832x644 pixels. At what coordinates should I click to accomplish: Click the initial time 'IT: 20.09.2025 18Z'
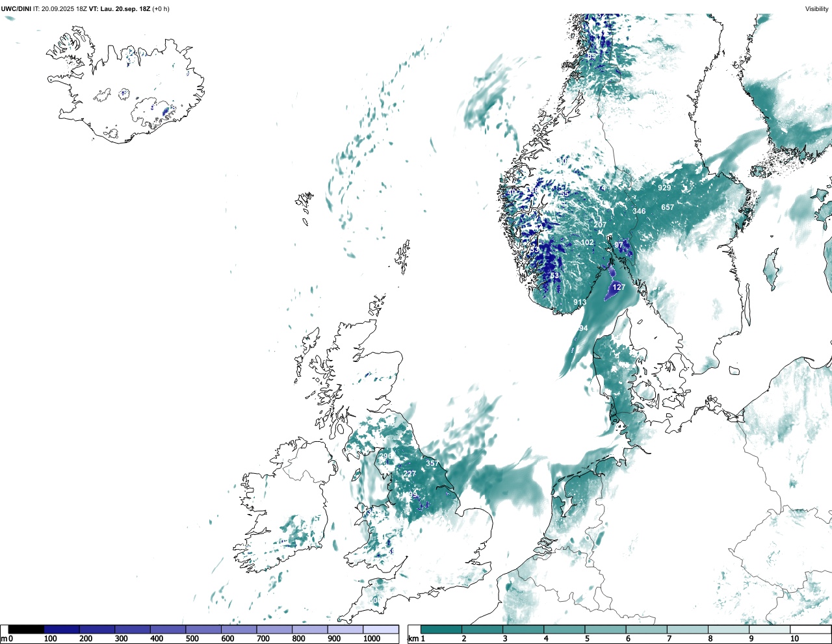click(x=60, y=9)
